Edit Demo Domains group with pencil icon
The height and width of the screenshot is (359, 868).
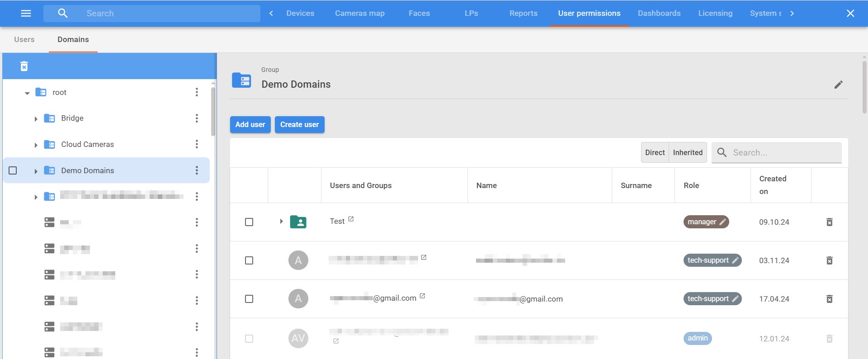tap(838, 85)
